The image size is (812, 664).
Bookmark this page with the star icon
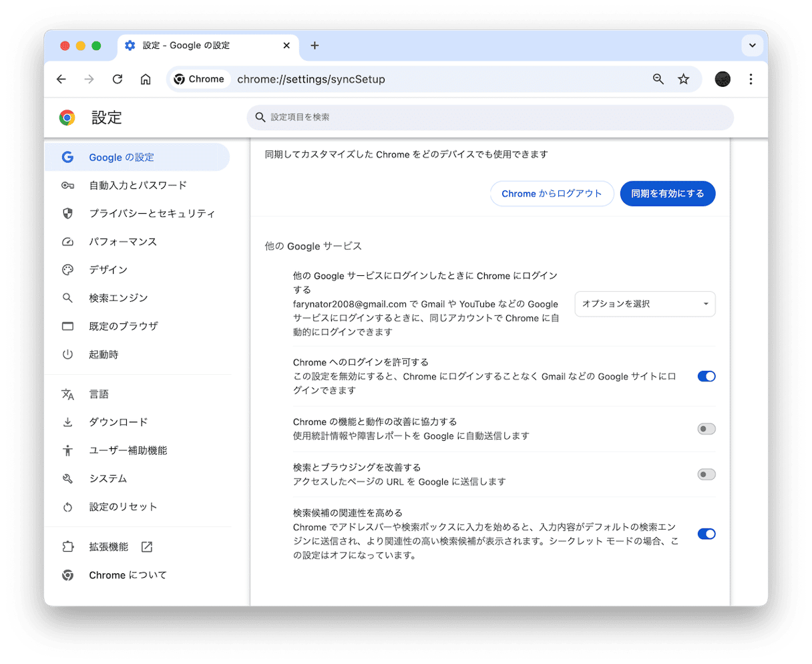[683, 79]
